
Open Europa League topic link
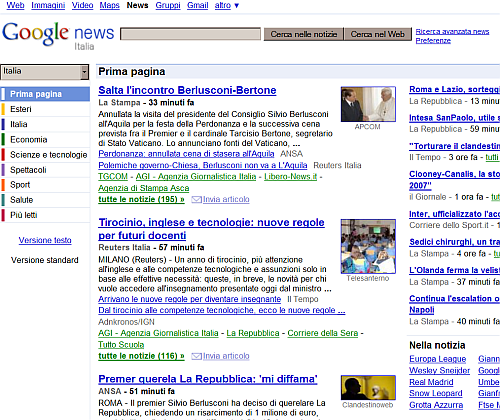click(x=438, y=359)
